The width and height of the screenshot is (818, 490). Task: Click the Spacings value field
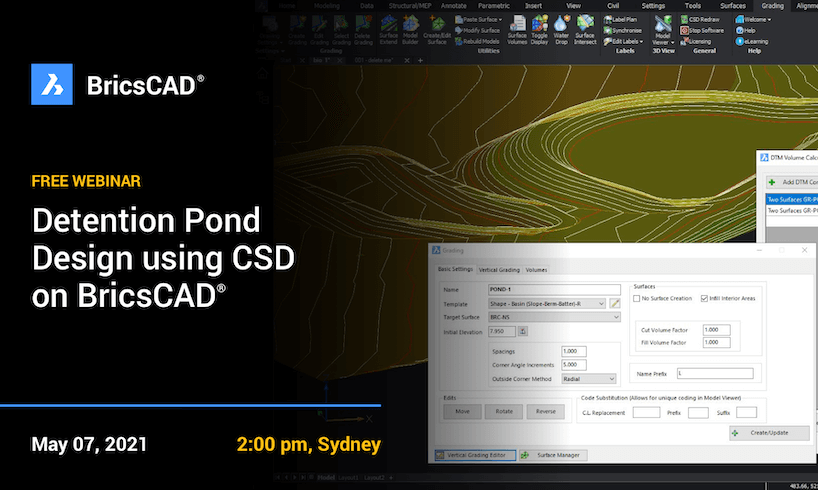(574, 351)
